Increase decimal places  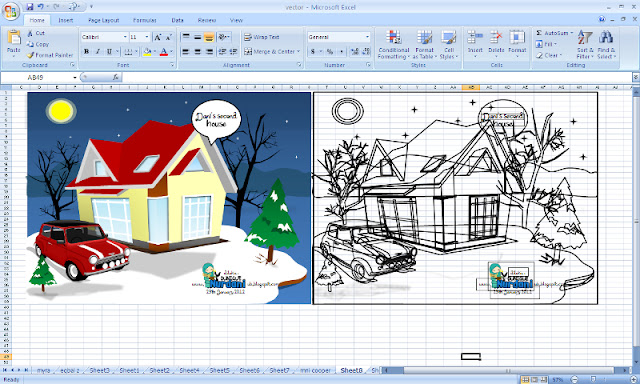tap(355, 51)
